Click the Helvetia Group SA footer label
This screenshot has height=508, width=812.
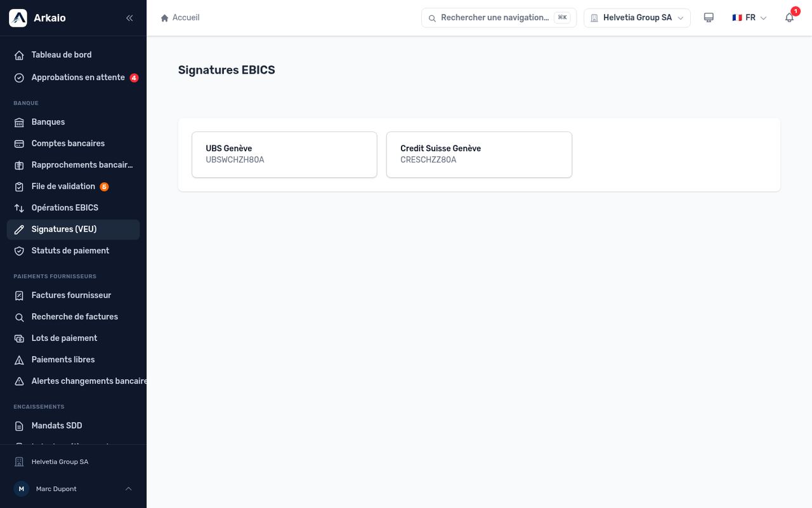click(x=60, y=462)
